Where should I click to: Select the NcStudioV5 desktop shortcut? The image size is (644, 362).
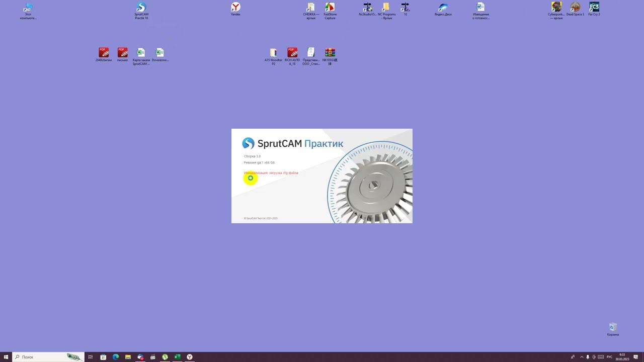point(368,9)
